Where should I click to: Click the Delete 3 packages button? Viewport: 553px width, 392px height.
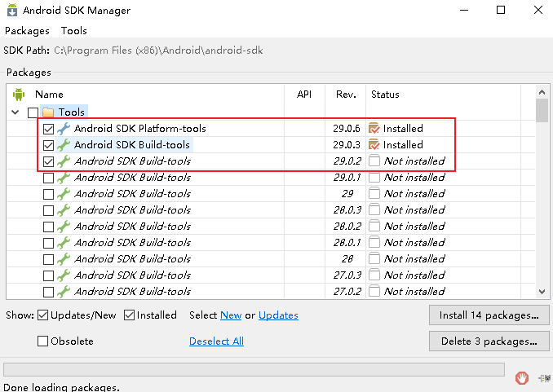coord(489,341)
